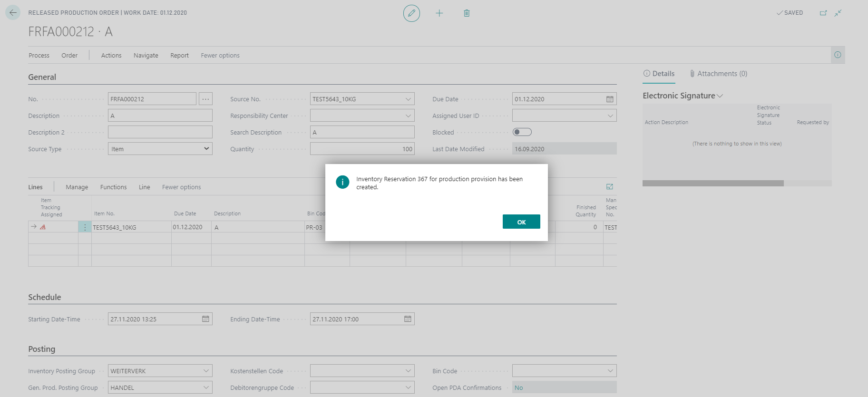The image size is (868, 397).
Task: Expand the Inventory Posting Group dropdown
Action: pos(206,371)
